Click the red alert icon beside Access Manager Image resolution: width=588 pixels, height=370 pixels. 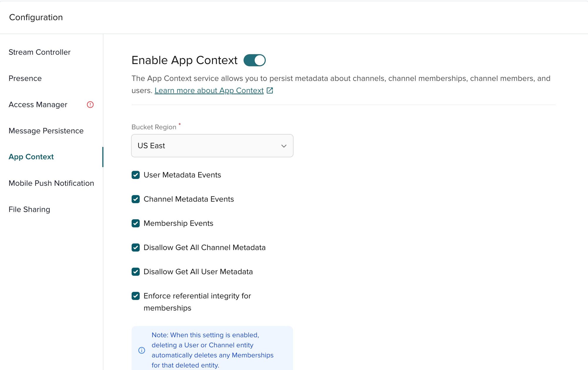[90, 105]
